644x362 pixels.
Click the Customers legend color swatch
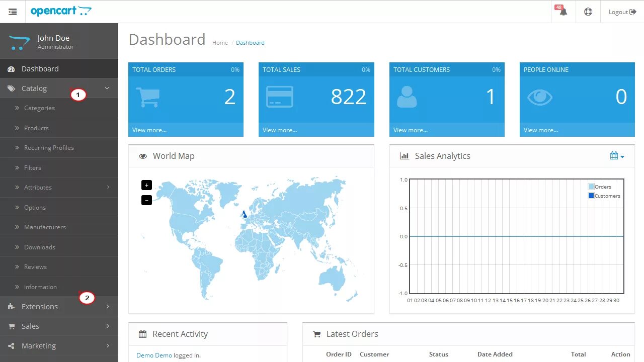click(x=591, y=196)
